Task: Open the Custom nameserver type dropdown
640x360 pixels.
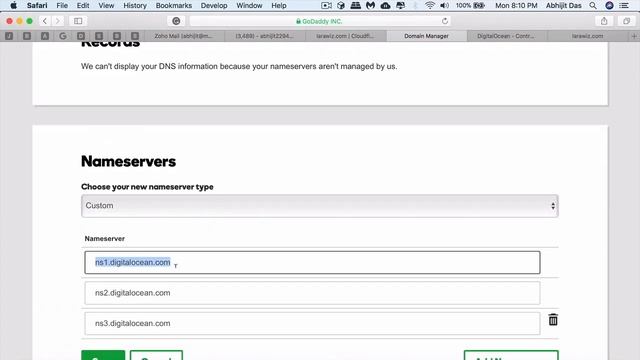Action: click(320, 206)
